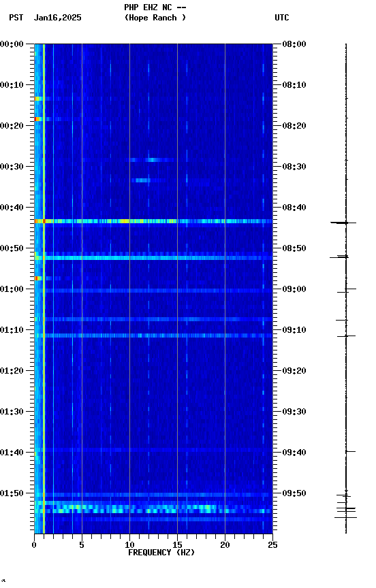
Task: Click the broadband band near 09:11 UTC
Action: tap(153, 336)
